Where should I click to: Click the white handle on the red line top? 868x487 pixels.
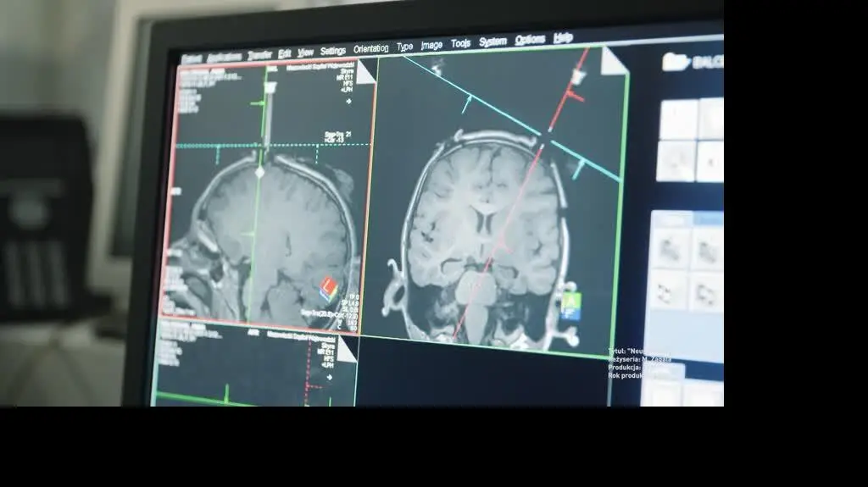pyautogui.click(x=577, y=76)
